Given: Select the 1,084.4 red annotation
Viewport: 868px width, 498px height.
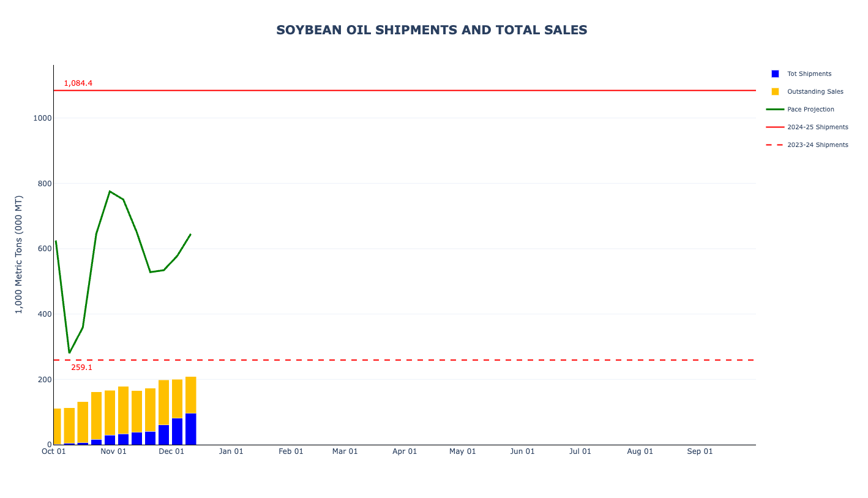Looking at the screenshot, I should click(x=78, y=83).
